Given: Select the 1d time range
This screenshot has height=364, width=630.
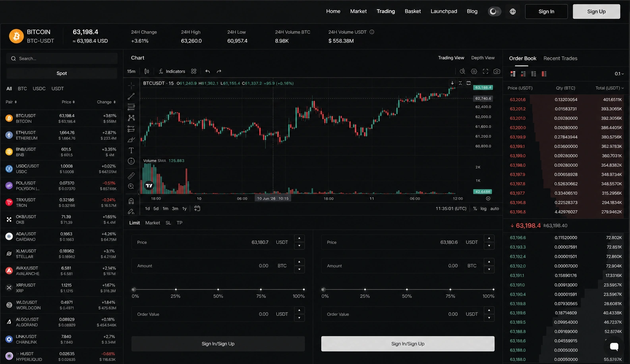Looking at the screenshot, I should (x=147, y=209).
